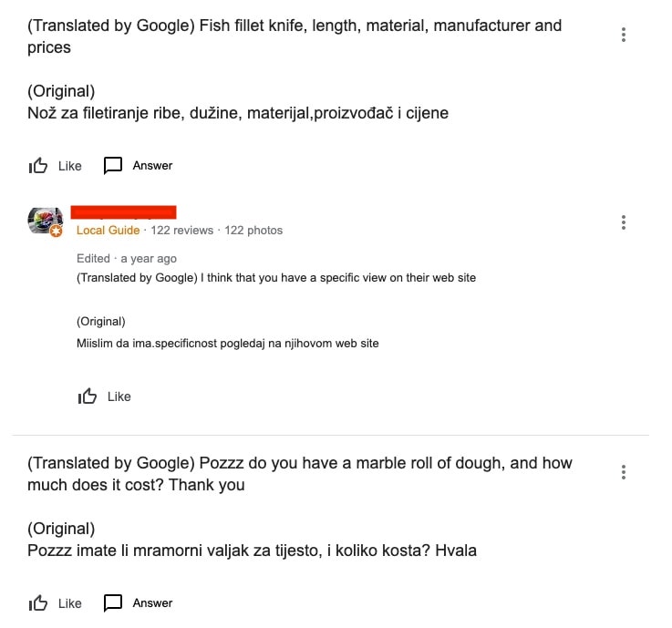Click speech bubble icon under fish fillet question
This screenshot has width=672, height=628.
[113, 166]
